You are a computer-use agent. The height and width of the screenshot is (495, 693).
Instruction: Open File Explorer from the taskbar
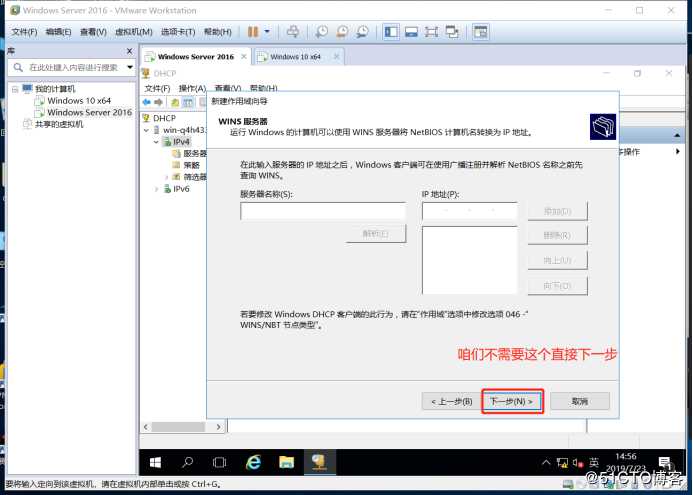(x=286, y=462)
